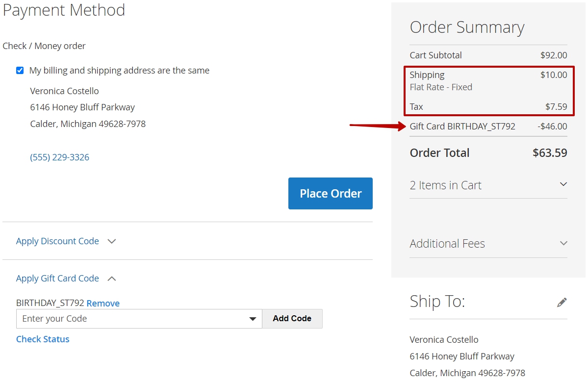
Task: Click the chevron next to Apply Discount Code
Action: [x=112, y=241]
